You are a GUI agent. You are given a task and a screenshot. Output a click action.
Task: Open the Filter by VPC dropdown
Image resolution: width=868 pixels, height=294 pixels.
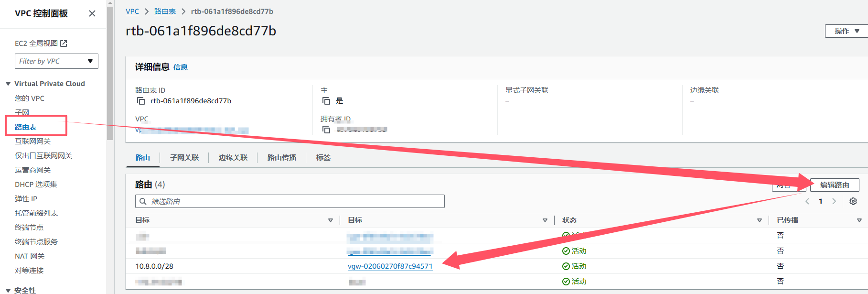pos(56,61)
